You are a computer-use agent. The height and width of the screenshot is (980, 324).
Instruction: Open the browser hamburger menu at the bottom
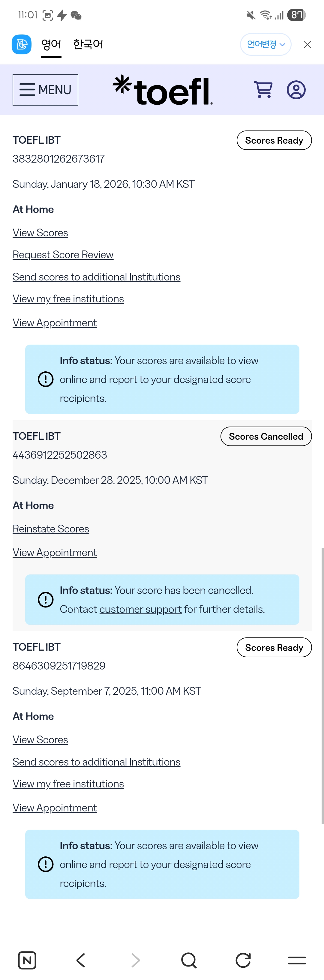[x=297, y=960]
